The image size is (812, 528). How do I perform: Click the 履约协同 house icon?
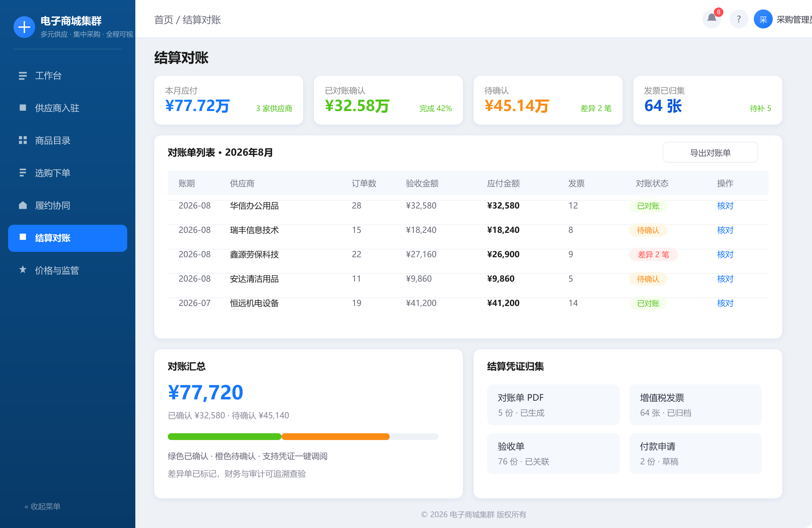coord(23,205)
